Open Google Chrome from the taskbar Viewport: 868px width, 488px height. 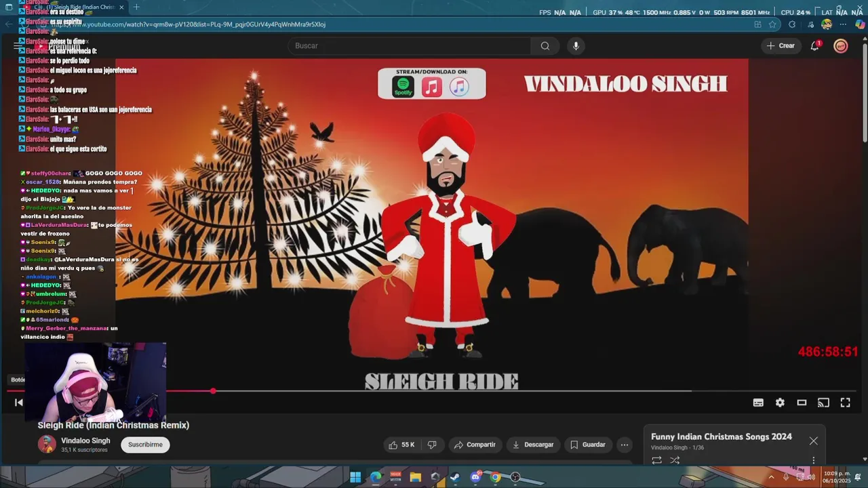point(495,477)
